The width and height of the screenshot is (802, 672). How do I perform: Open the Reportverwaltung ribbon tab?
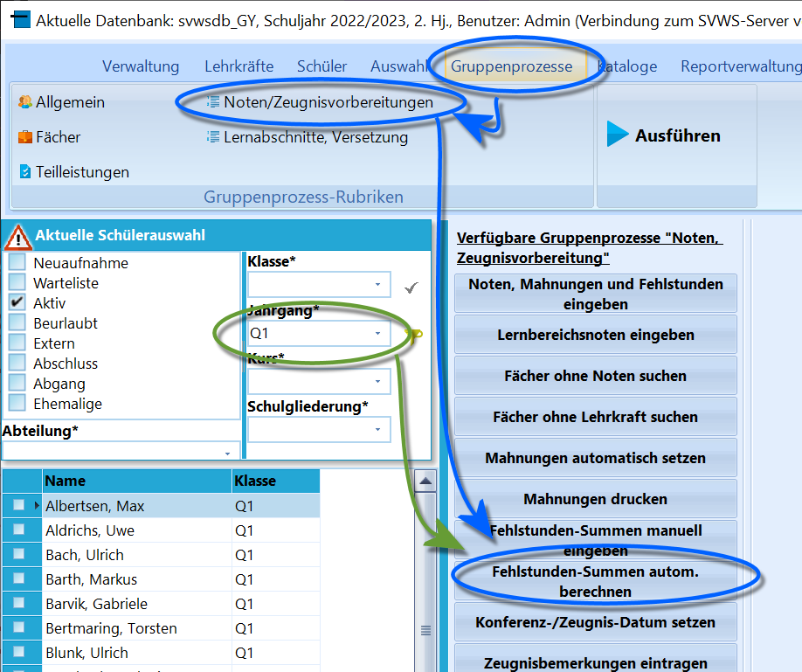741,66
